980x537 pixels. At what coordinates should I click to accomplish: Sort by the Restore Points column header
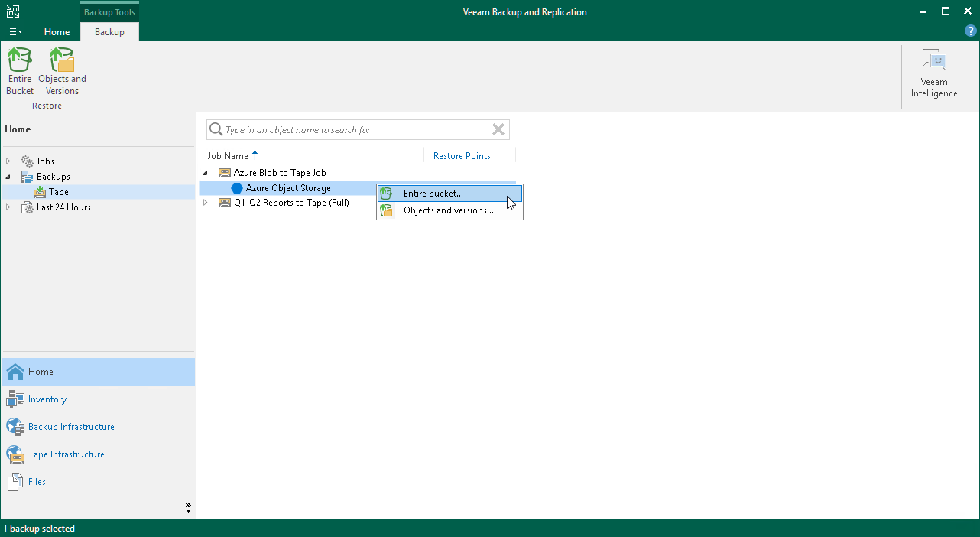pyautogui.click(x=461, y=155)
